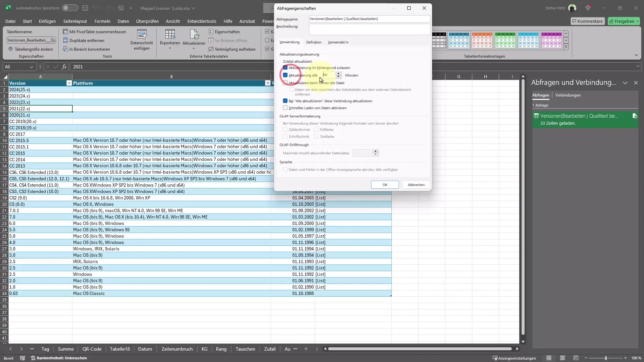Enable Schnelles Laden von Daten aktivieren
Viewport: 644px width, 362px height.
click(285, 108)
